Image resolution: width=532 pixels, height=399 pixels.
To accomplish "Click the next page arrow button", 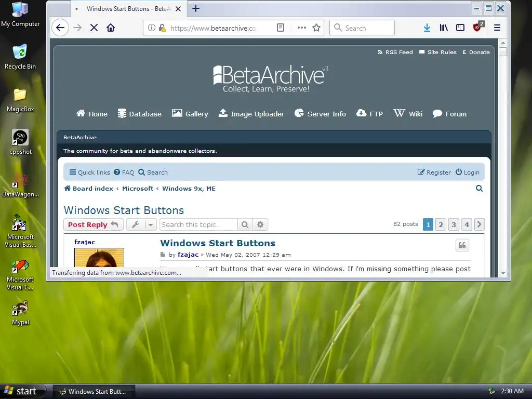I will (x=479, y=224).
